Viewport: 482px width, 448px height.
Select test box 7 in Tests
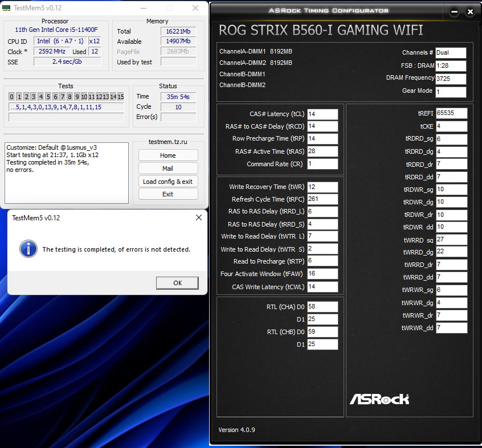[x=63, y=97]
